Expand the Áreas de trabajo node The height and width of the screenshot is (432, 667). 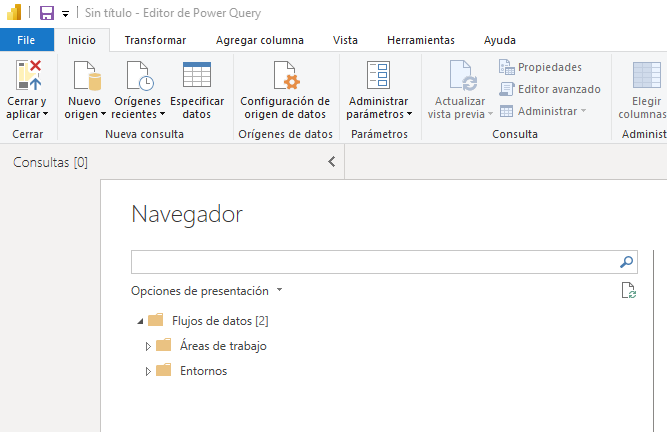coord(148,346)
